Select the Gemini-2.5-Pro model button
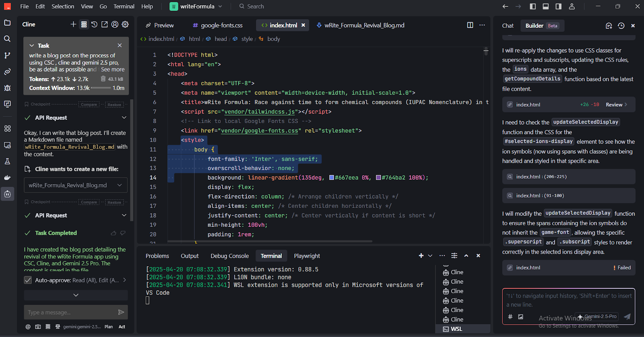This screenshot has width=644, height=337. point(597,316)
